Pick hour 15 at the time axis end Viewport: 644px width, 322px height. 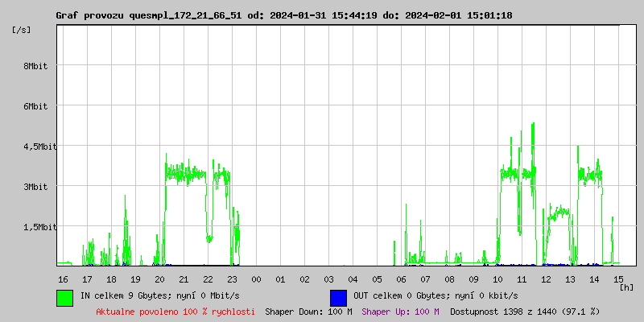618,279
